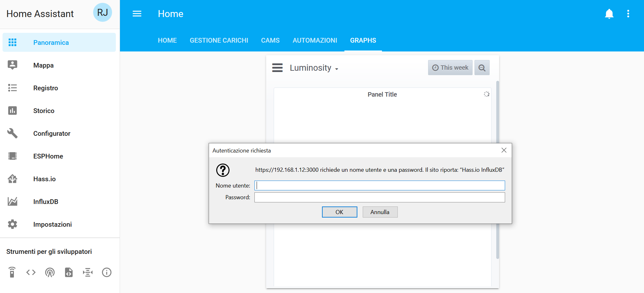Confirm authentication with OK
Image resolution: width=644 pixels, height=293 pixels.
coord(339,212)
